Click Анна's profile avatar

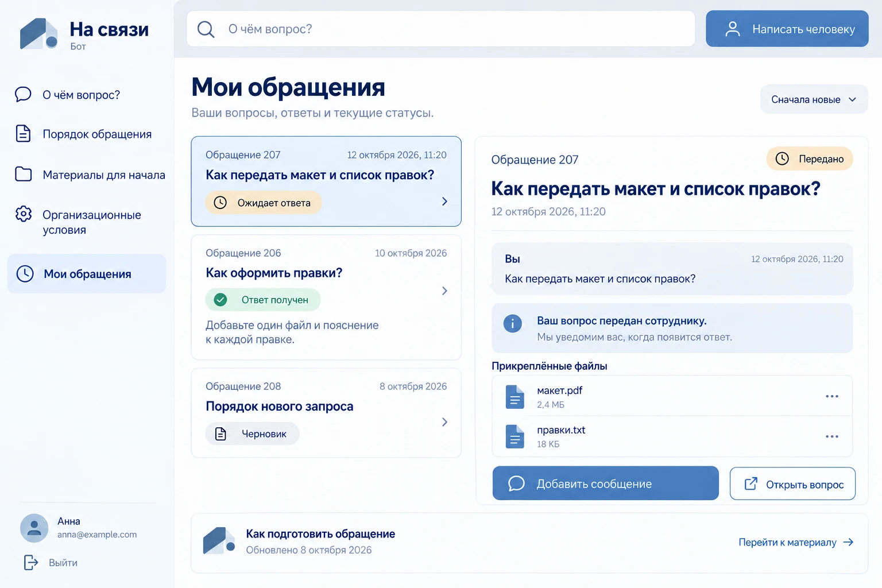(34, 528)
